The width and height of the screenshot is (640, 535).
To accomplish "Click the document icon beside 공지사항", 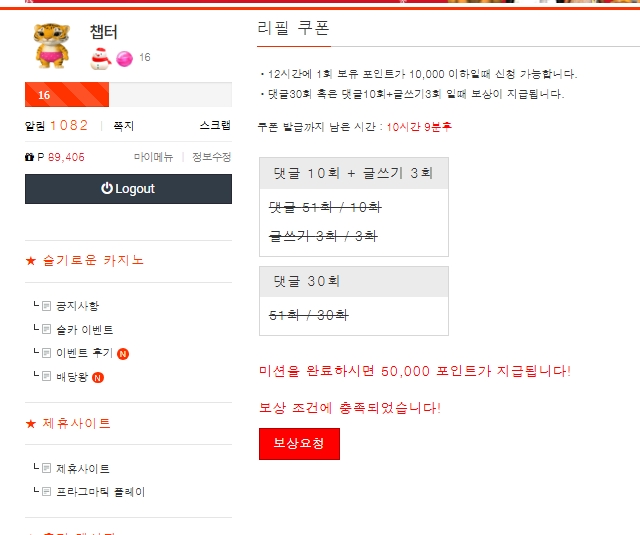I will tap(46, 306).
